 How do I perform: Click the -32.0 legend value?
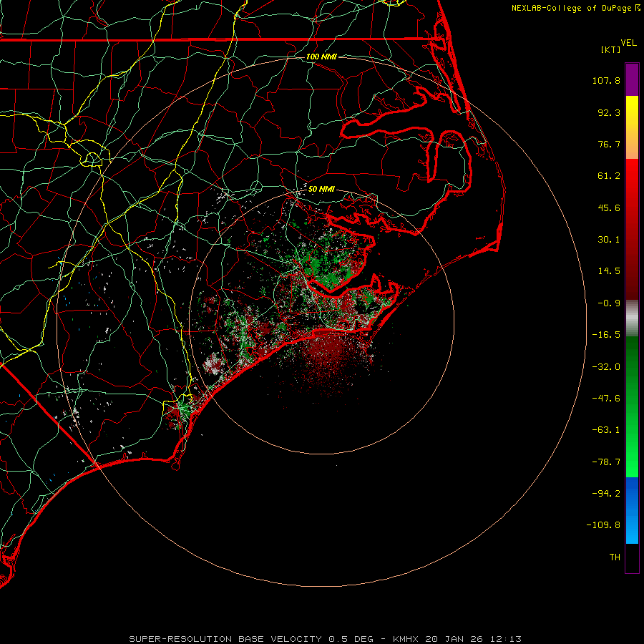tap(606, 367)
